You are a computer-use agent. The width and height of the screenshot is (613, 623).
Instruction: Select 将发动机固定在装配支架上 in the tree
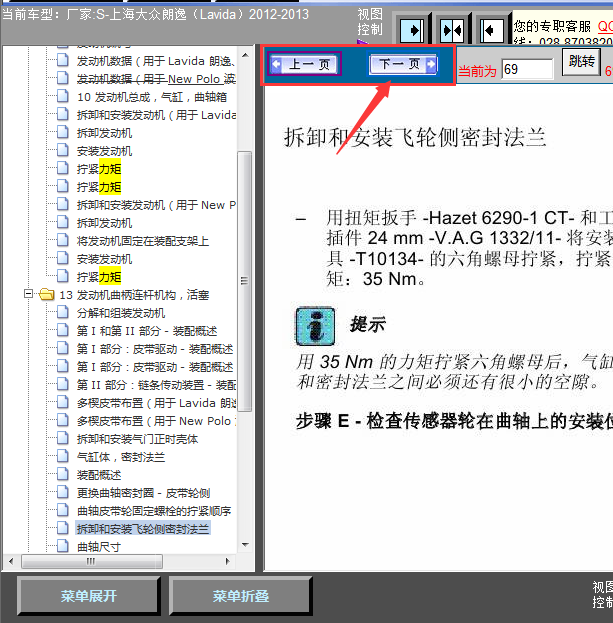click(143, 241)
